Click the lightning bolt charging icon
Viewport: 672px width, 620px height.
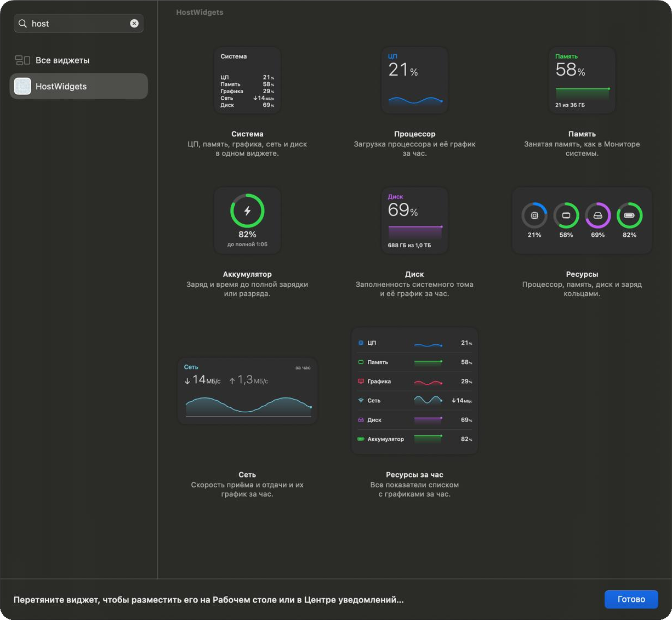(247, 211)
